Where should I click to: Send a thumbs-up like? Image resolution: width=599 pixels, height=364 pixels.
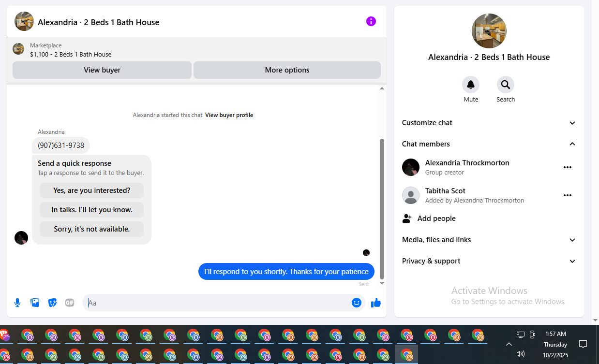coord(376,303)
